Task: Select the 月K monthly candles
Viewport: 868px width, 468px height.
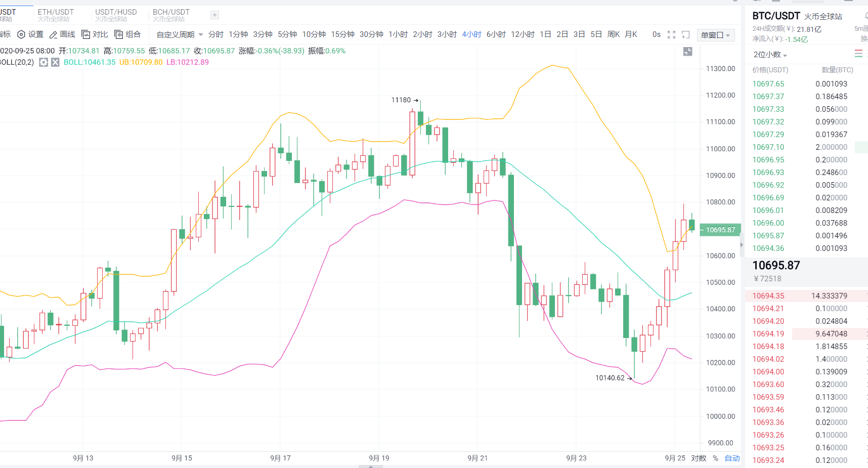Action: tap(631, 34)
